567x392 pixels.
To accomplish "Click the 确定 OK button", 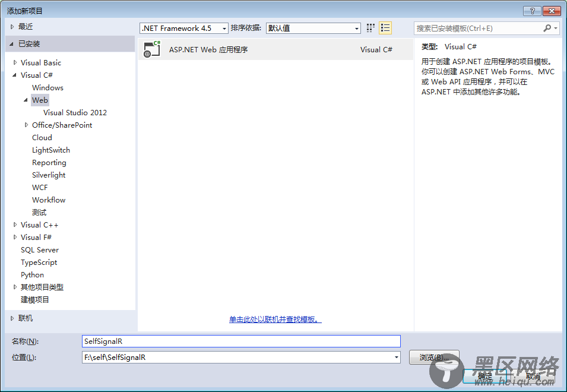I will pos(485,377).
